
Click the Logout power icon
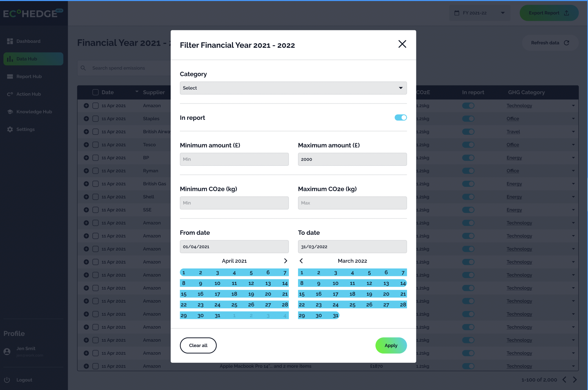(x=7, y=380)
